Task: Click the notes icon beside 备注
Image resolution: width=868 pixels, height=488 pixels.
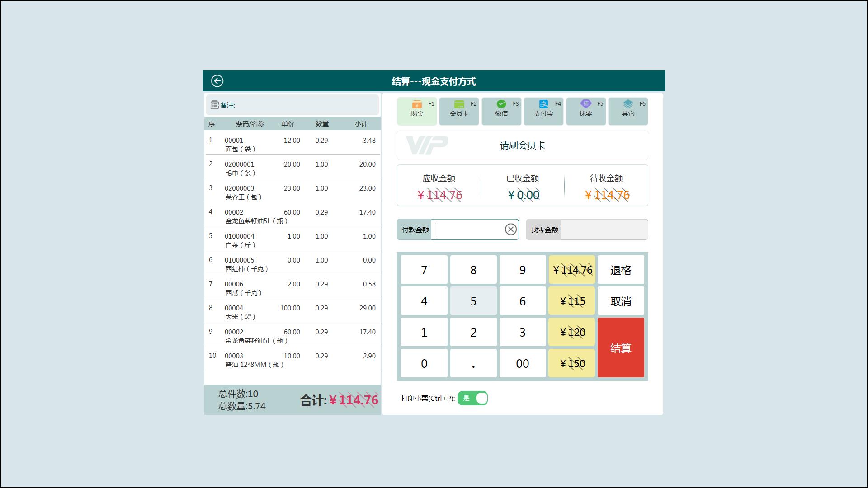Action: (x=215, y=105)
